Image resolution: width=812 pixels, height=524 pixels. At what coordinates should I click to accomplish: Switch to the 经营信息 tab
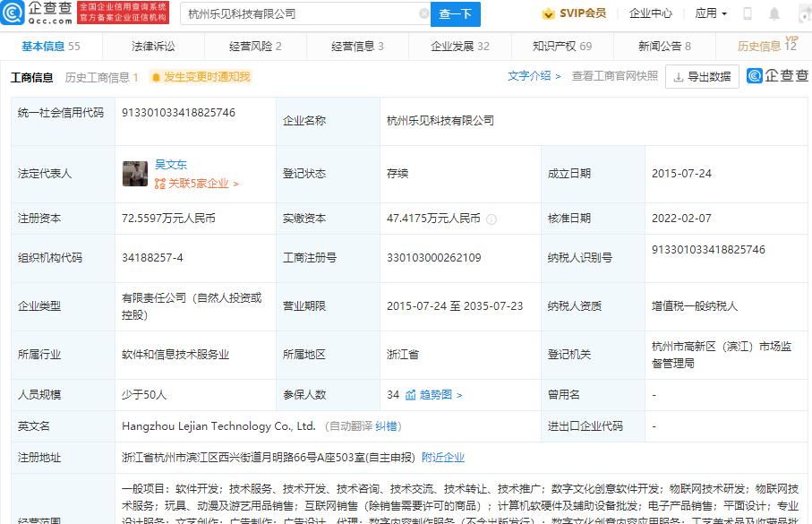(357, 46)
